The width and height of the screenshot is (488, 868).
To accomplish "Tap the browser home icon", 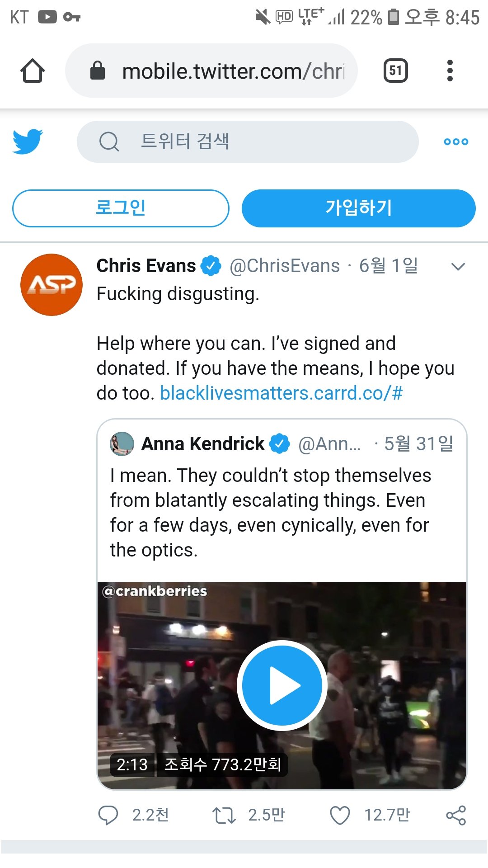I will click(33, 71).
